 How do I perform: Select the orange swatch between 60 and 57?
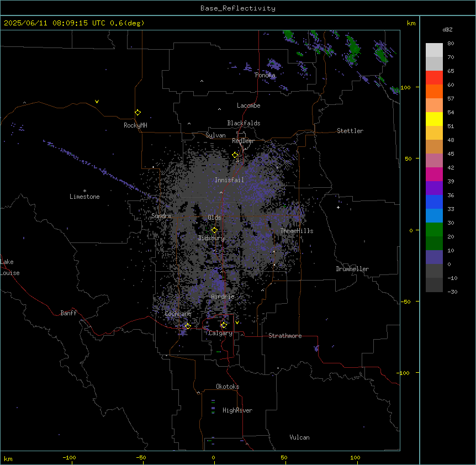[x=434, y=91]
